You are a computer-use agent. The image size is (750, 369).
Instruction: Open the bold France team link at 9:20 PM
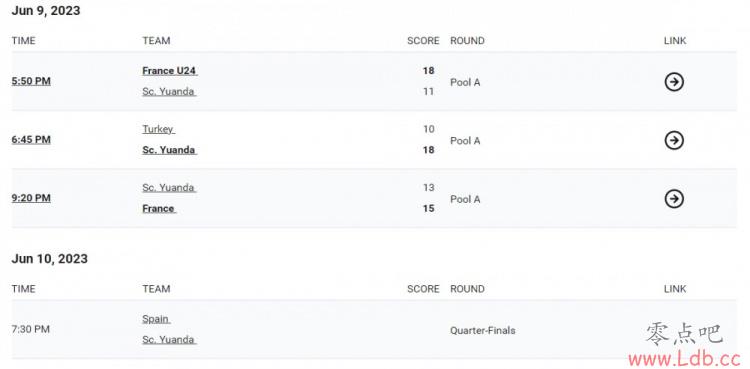[x=159, y=209]
